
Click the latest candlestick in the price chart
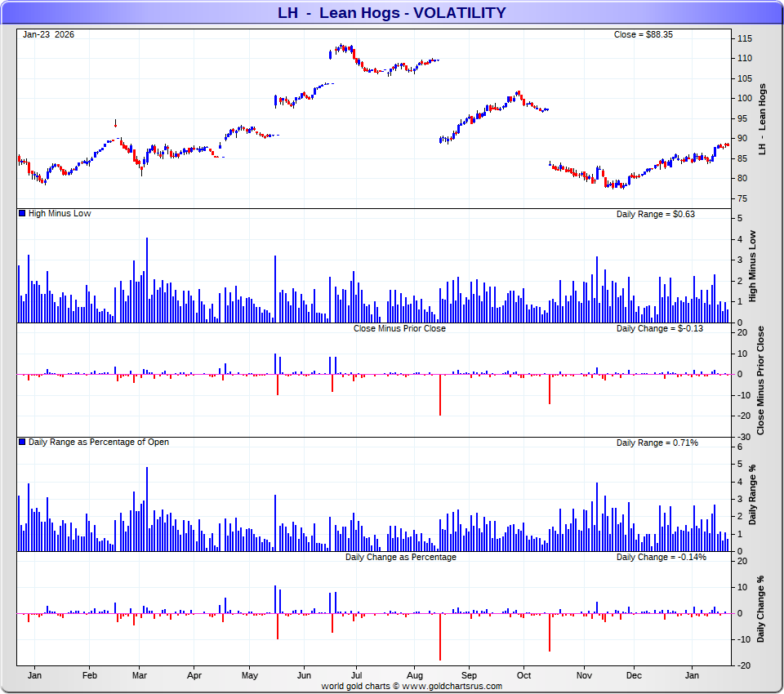point(728,145)
